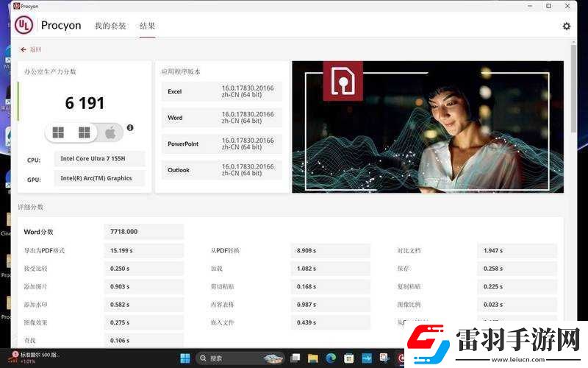Screen dimensions: 588x368
Task: Click the Word version row
Action: (x=222, y=118)
